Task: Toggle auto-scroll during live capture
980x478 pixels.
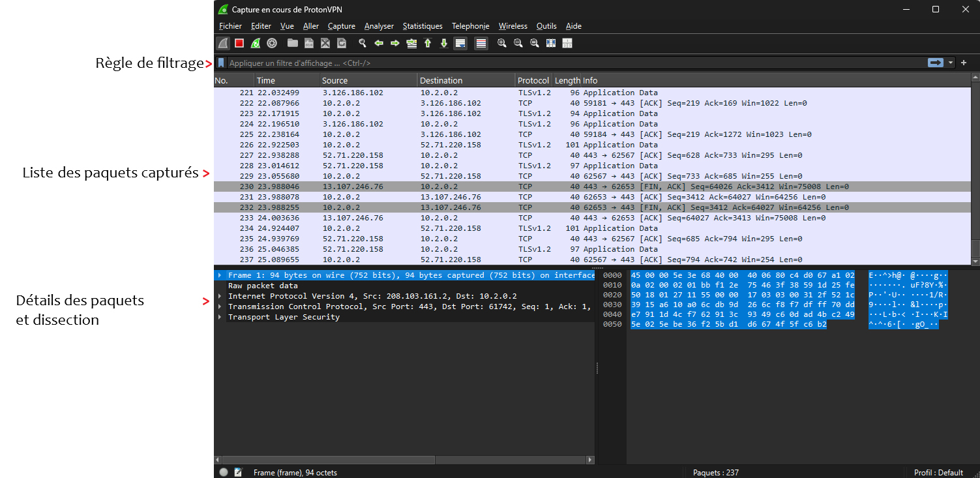Action: point(459,43)
